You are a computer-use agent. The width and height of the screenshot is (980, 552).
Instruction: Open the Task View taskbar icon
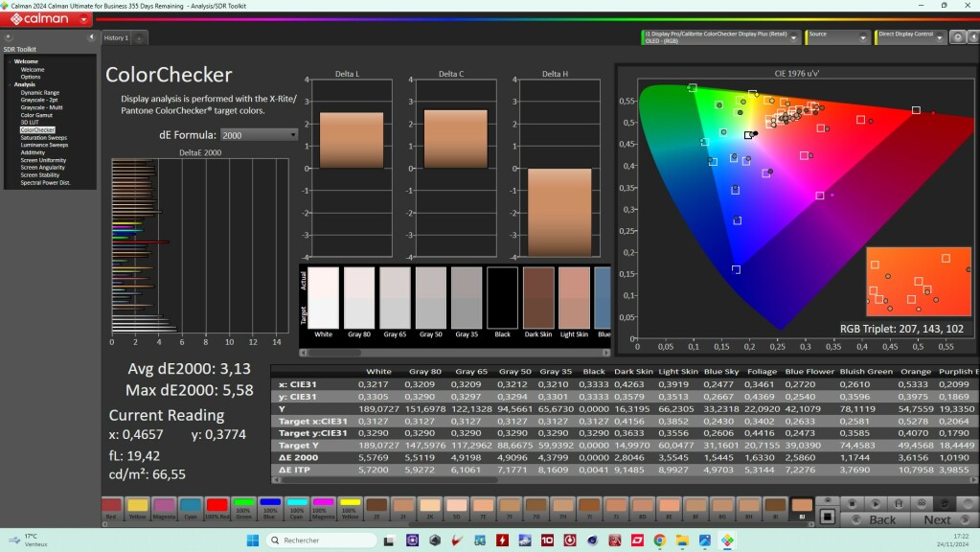(x=389, y=540)
